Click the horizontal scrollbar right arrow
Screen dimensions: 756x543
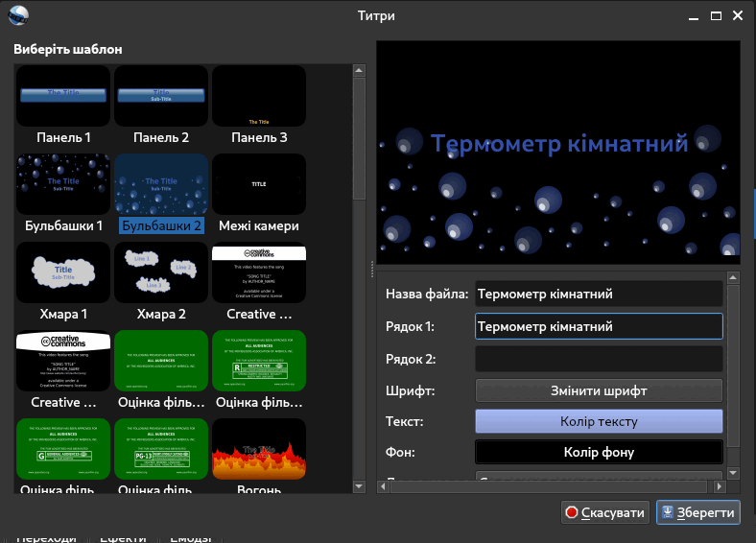pyautogui.click(x=720, y=486)
